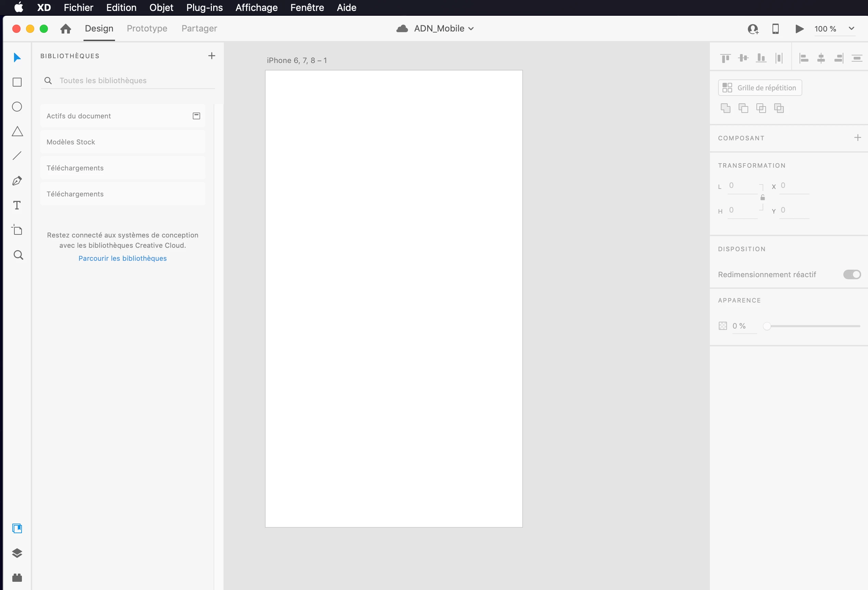
Task: Toggle the aspect ratio lock icon
Action: tap(763, 197)
